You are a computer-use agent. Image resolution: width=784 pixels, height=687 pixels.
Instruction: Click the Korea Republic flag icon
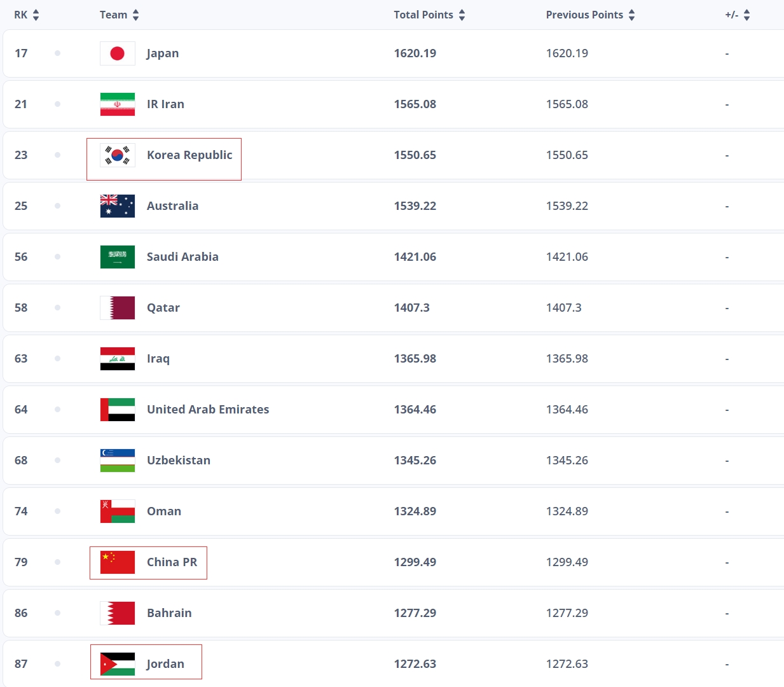(118, 155)
